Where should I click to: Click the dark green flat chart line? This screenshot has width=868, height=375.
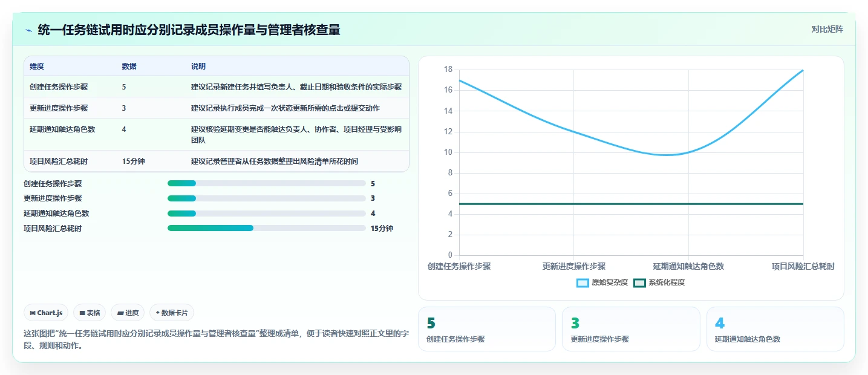[x=631, y=204]
